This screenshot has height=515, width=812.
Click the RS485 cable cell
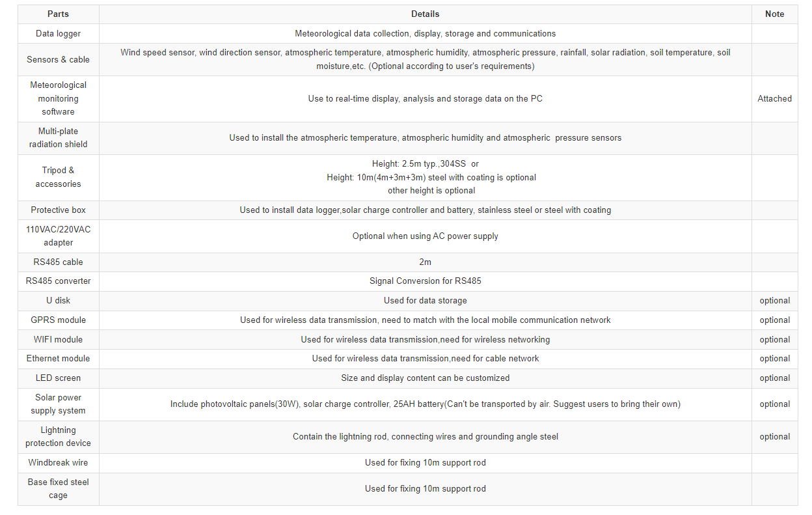tap(58, 262)
